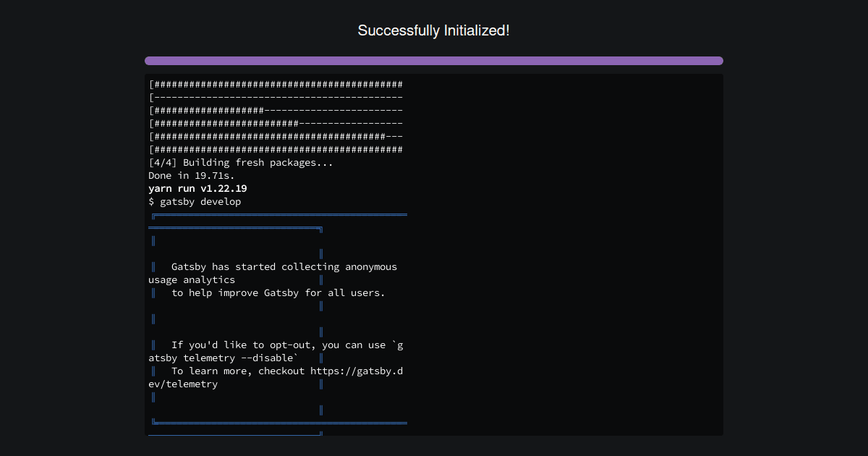Select the 'yarn run v1.22.19' line
The image size is (868, 456).
pyautogui.click(x=197, y=189)
